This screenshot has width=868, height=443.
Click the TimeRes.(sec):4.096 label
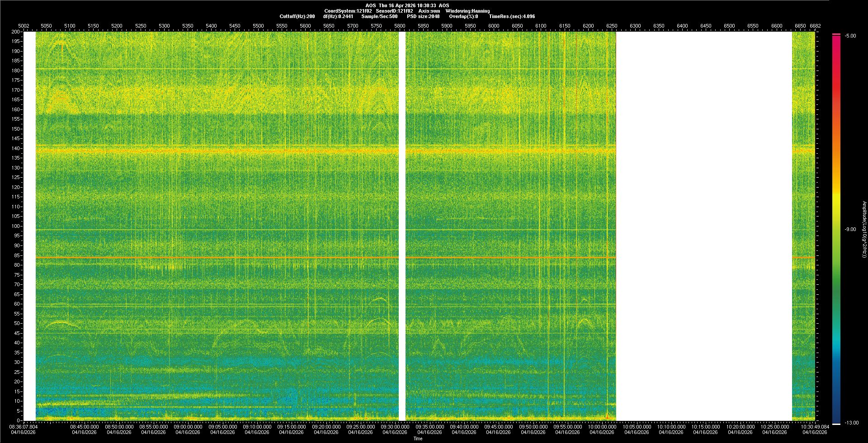pyautogui.click(x=512, y=16)
